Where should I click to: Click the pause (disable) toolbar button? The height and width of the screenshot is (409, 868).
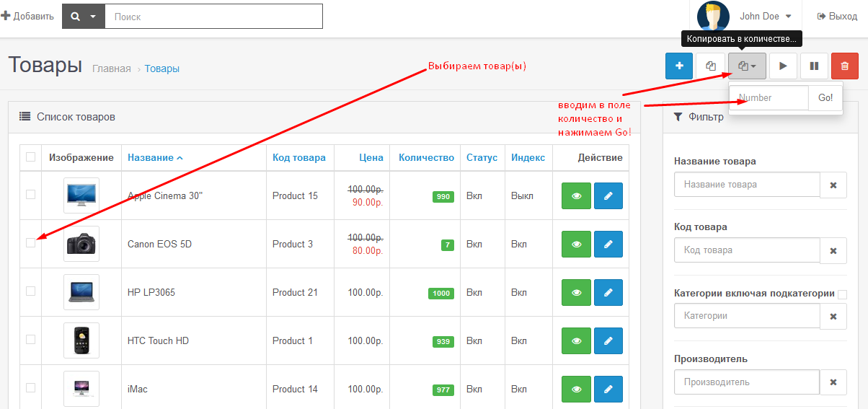click(x=814, y=66)
